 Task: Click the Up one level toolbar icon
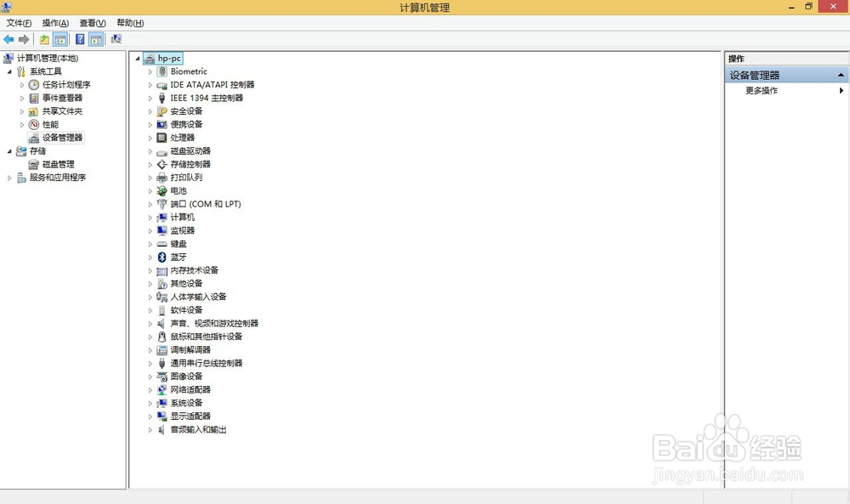tap(44, 40)
